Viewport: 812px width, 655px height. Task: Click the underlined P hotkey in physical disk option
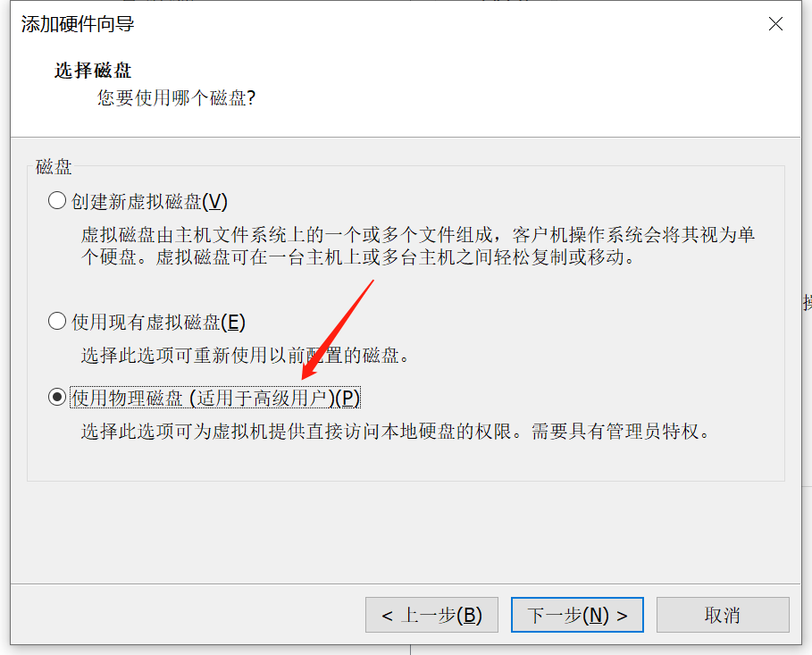[347, 398]
